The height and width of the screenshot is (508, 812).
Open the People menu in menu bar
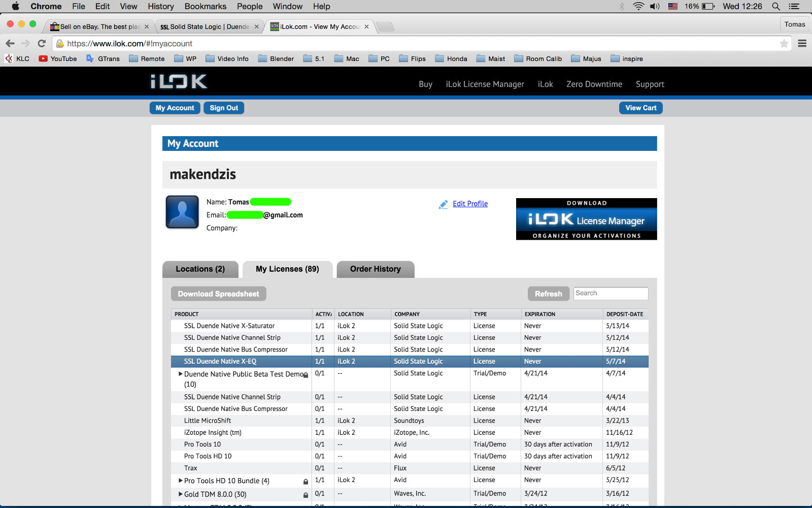[250, 6]
